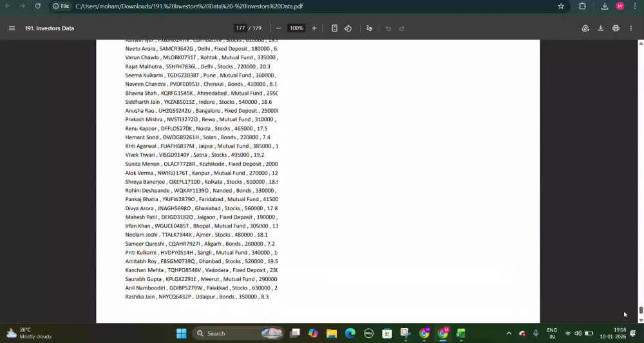Click the Divya Arora row text
Image resolution: width=644 pixels, height=343 pixels.
201,208
